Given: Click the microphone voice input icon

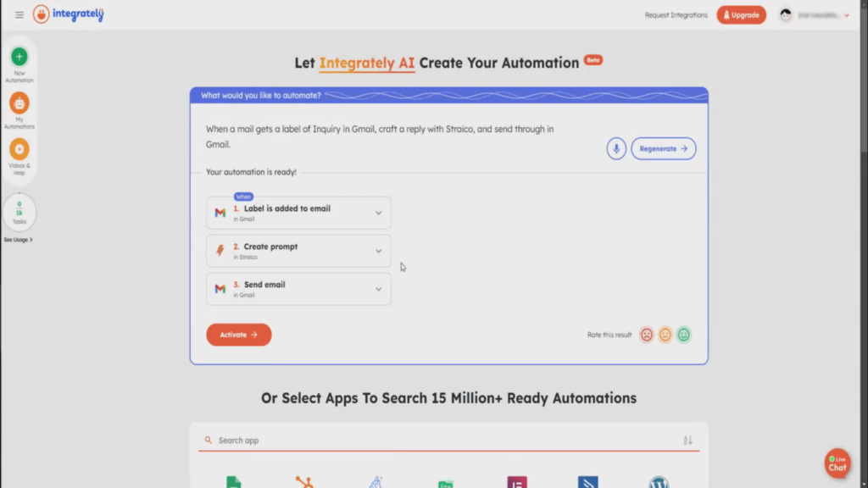Looking at the screenshot, I should (x=616, y=149).
